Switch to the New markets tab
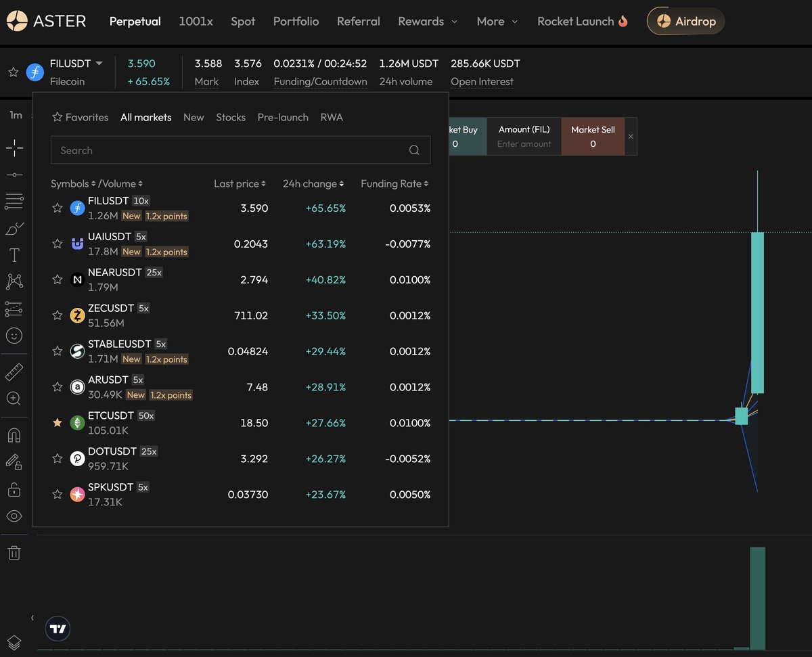This screenshot has width=812, height=657. point(194,117)
